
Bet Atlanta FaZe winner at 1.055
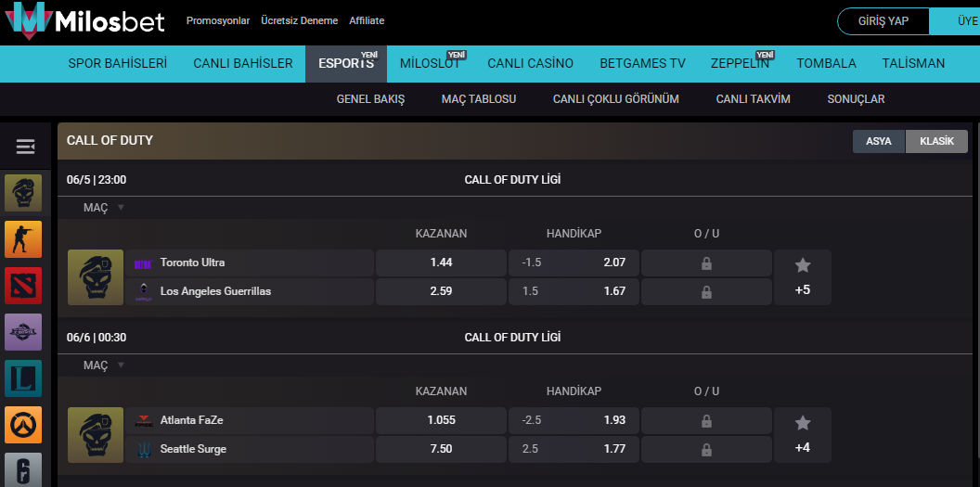coord(441,421)
